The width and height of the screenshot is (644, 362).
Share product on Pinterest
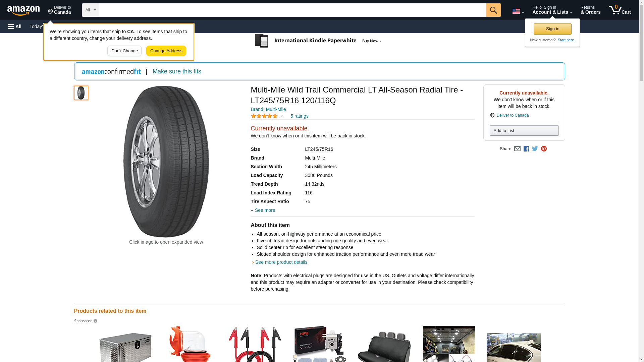[544, 149]
